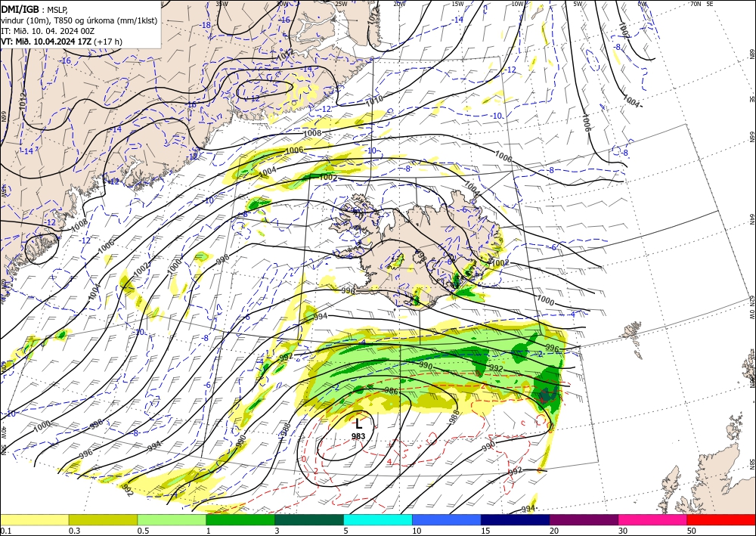Click the legend value '0.3'
756x536 pixels.
coord(74,531)
